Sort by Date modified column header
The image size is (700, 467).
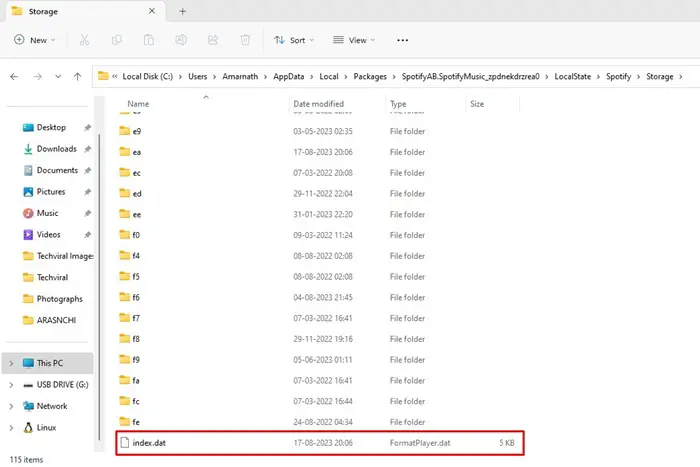(318, 104)
